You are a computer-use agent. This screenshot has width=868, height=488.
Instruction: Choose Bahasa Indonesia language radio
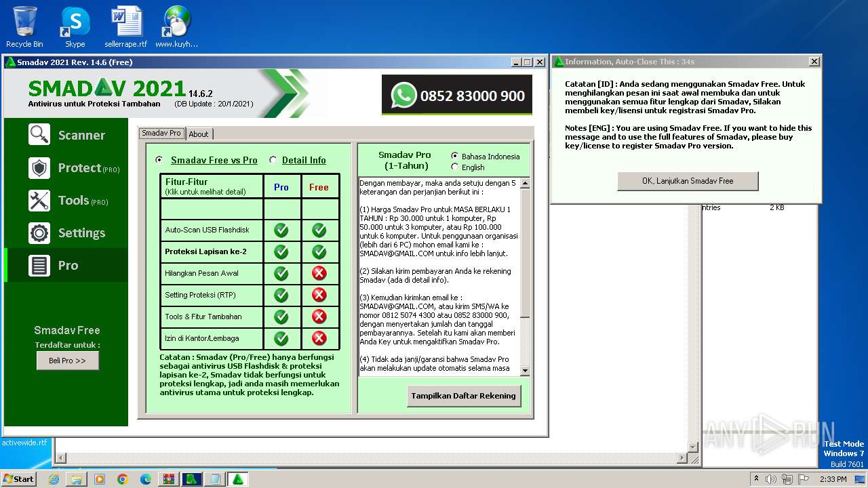point(454,156)
